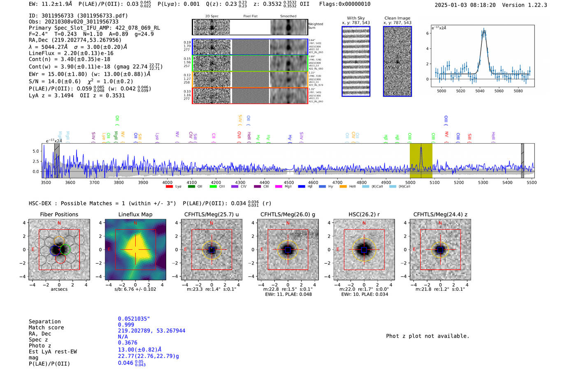Click the Clean Image panel
This screenshot has width=576, height=392.
pyautogui.click(x=397, y=62)
